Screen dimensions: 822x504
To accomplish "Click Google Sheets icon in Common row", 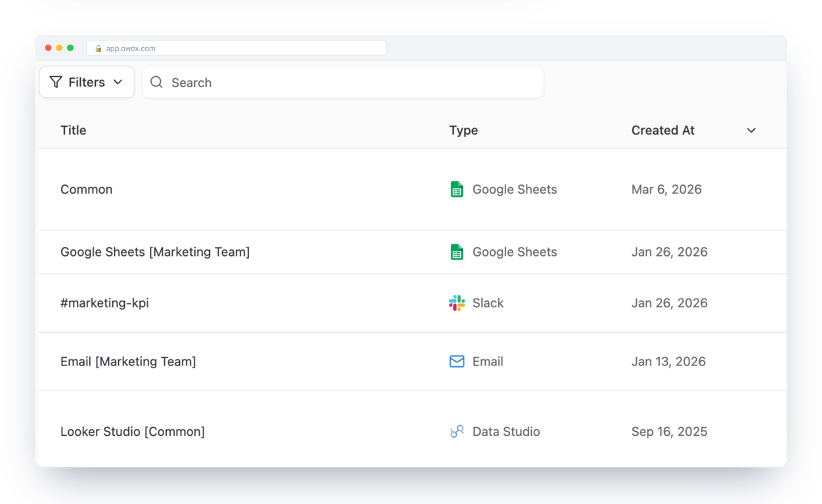I will click(457, 189).
